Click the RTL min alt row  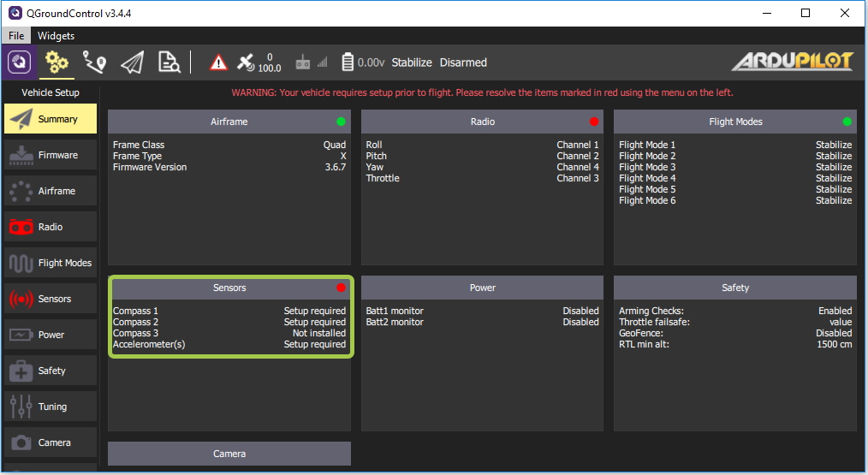[735, 344]
